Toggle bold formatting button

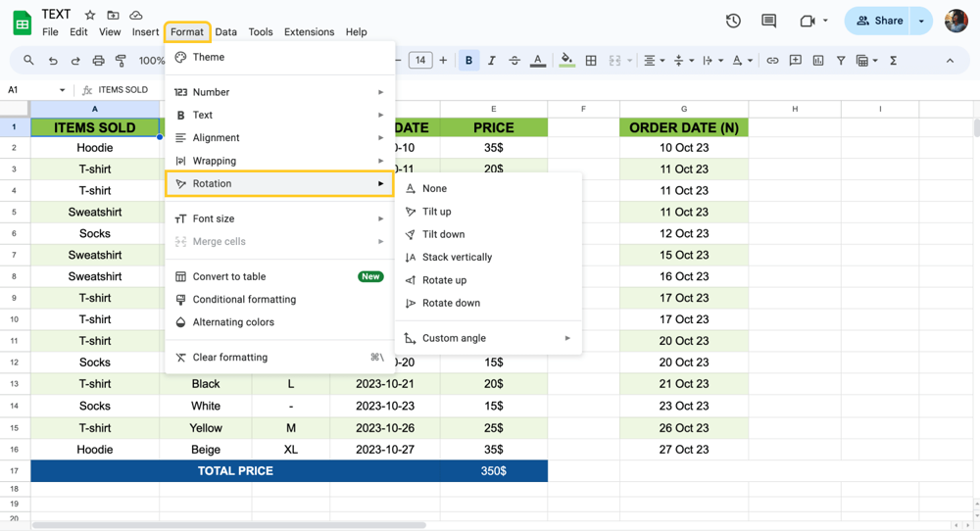(x=468, y=61)
